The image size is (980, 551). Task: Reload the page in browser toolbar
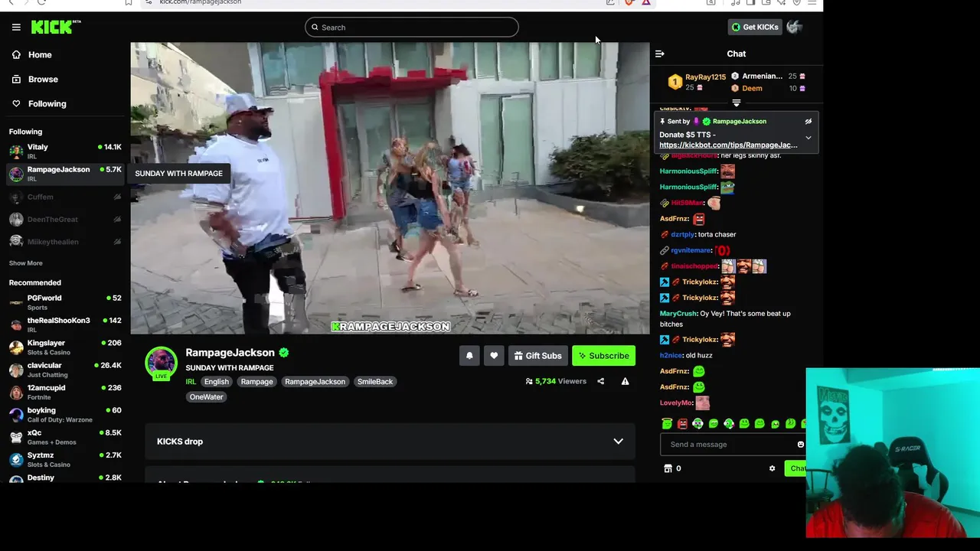point(41,2)
